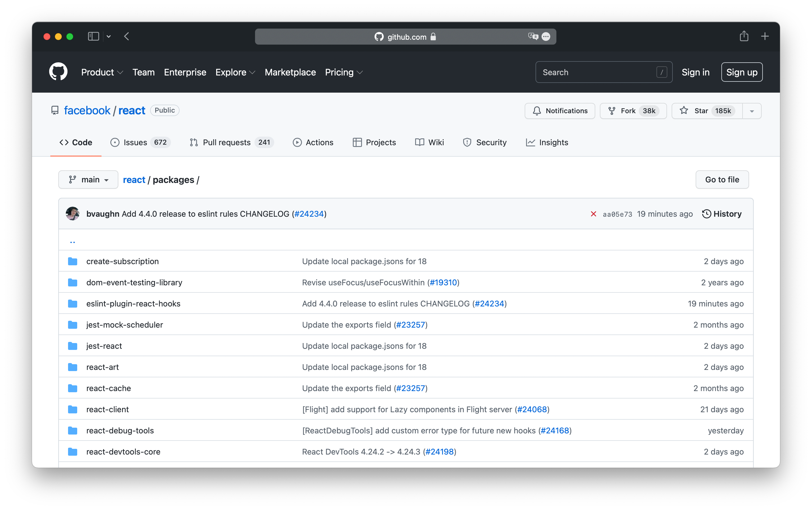Select the Issues tab
Image resolution: width=812 pixels, height=510 pixels.
[140, 142]
